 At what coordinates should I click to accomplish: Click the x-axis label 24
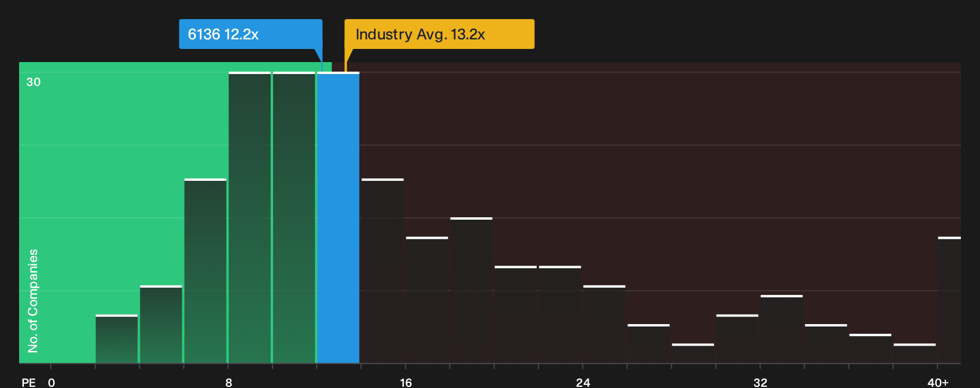pyautogui.click(x=583, y=382)
